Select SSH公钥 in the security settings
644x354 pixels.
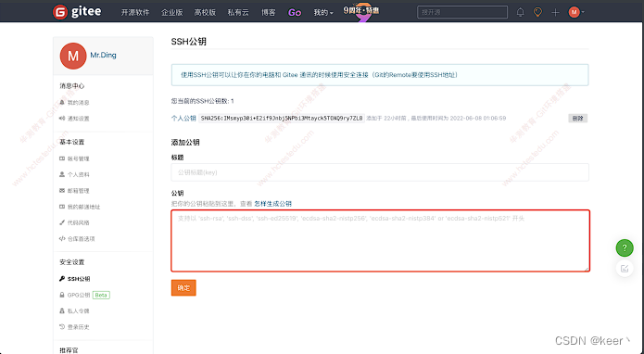coord(75,278)
